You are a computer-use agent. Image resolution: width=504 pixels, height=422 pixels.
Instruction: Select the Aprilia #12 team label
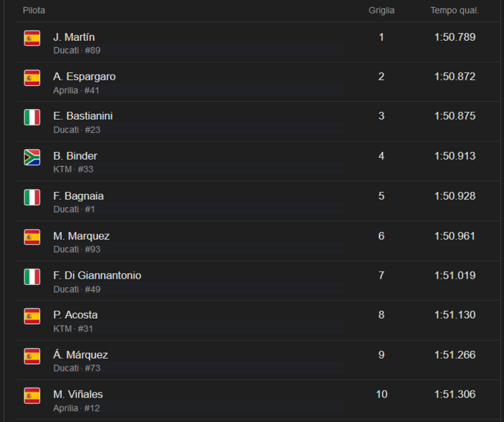click(77, 408)
